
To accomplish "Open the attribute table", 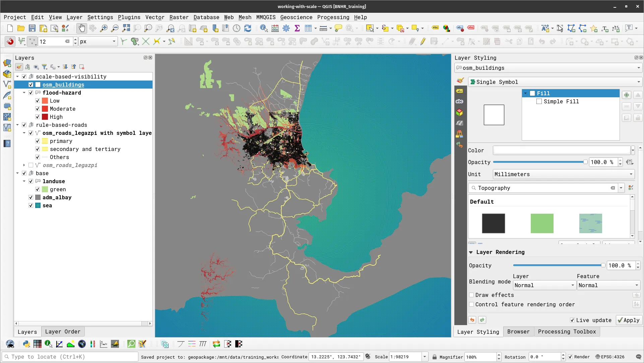I will coord(308,28).
